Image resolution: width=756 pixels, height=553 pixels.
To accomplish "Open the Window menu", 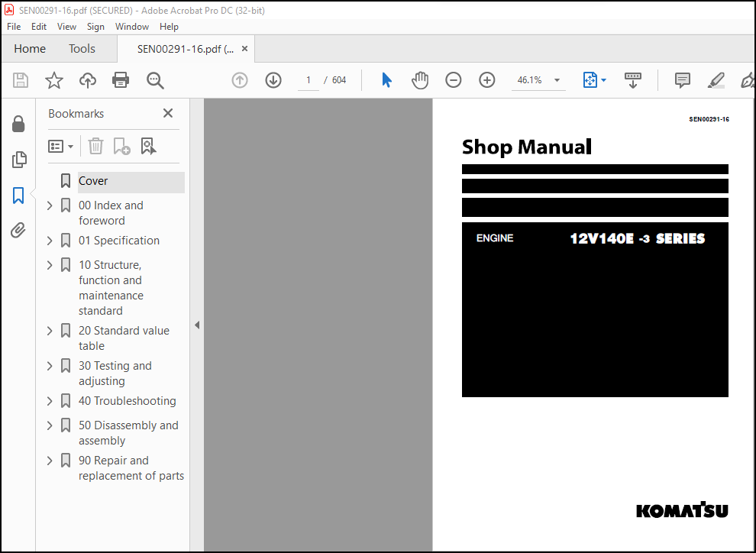I will pos(131,27).
